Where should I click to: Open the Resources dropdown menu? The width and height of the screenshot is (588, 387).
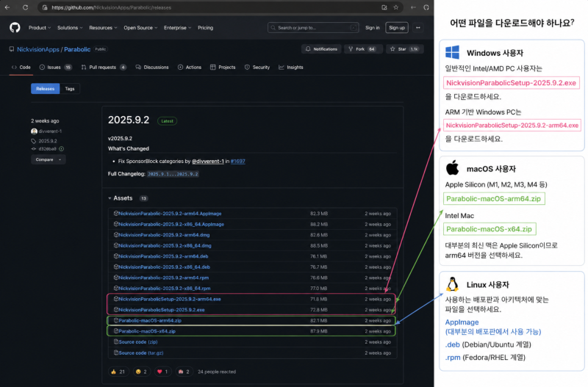coord(103,28)
